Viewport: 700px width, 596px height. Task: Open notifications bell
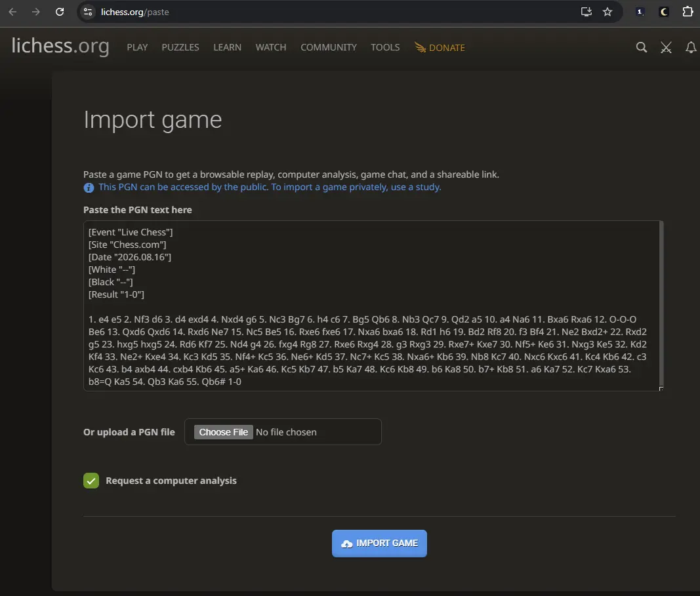[691, 47]
